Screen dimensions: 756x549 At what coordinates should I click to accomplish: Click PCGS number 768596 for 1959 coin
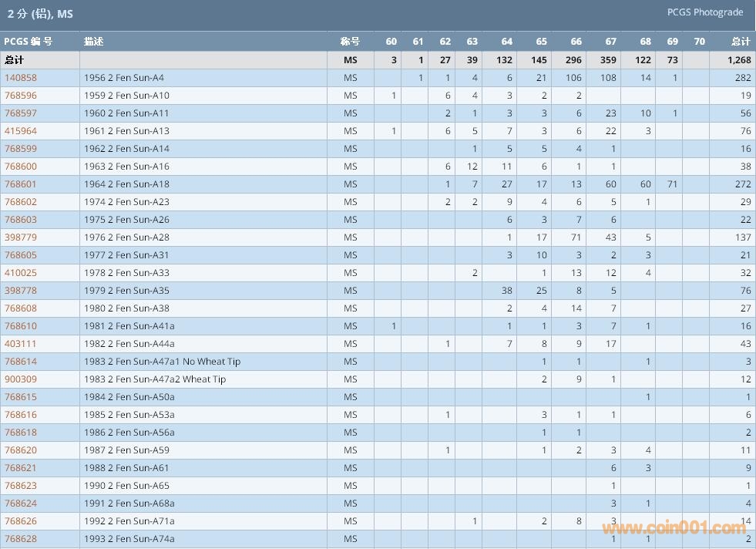[21, 96]
